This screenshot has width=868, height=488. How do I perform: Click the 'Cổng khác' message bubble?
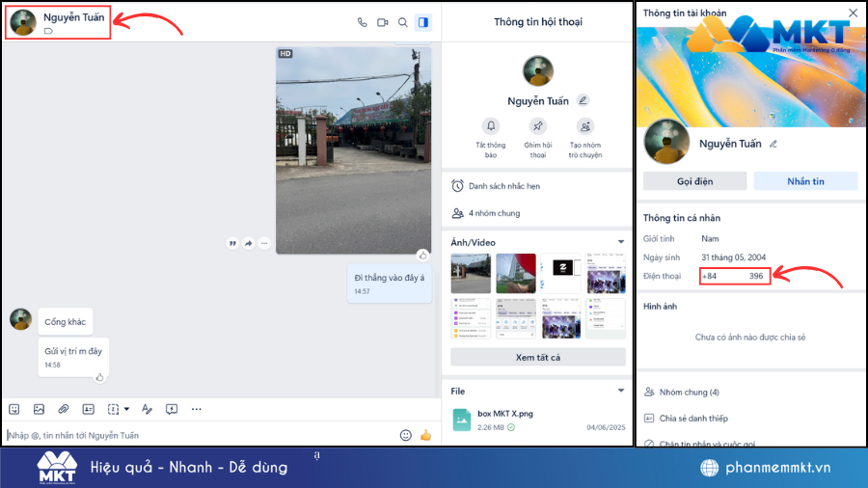66,322
